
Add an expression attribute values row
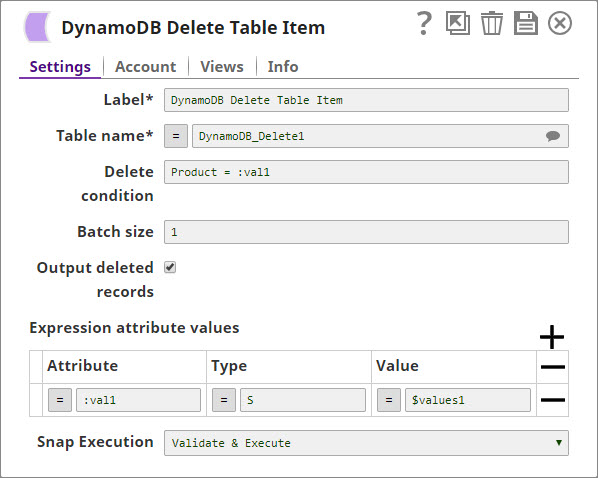(552, 337)
